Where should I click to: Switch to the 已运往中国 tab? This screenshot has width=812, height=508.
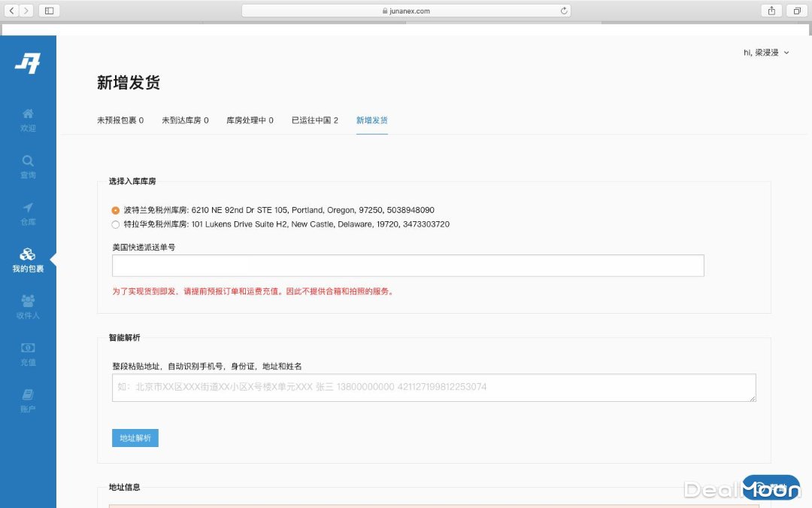tap(314, 120)
